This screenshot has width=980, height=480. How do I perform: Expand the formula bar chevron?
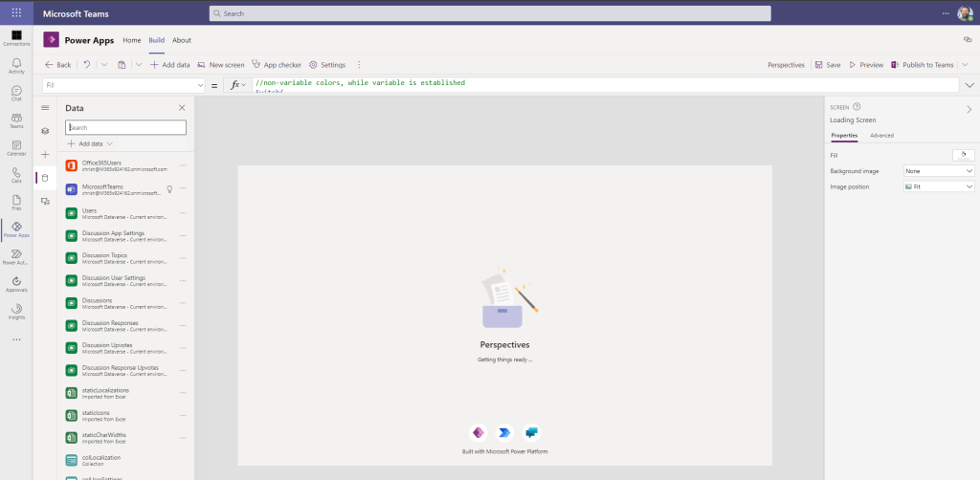(x=969, y=85)
